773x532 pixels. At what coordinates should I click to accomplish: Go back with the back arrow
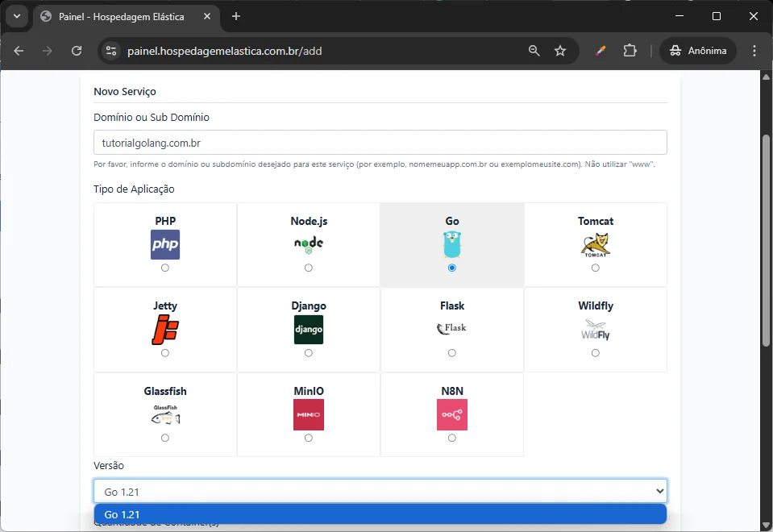[x=19, y=51]
